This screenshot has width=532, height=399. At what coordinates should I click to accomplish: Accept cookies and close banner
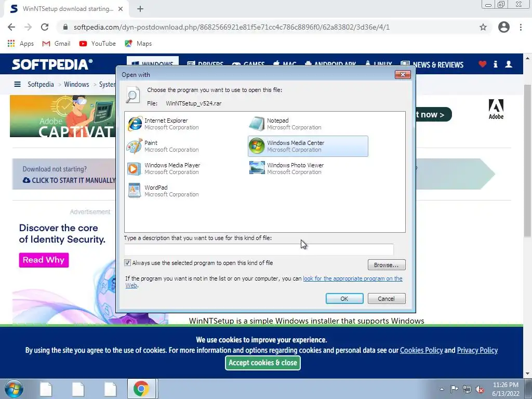pos(263,363)
